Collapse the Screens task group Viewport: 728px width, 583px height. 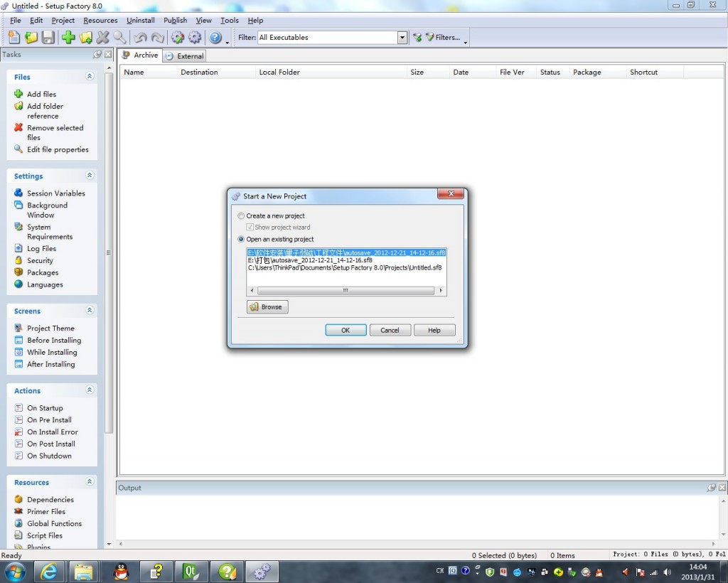[x=90, y=310]
